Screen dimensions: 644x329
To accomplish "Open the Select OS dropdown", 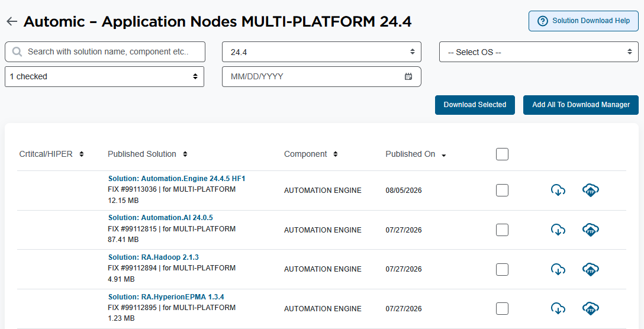I will click(539, 51).
